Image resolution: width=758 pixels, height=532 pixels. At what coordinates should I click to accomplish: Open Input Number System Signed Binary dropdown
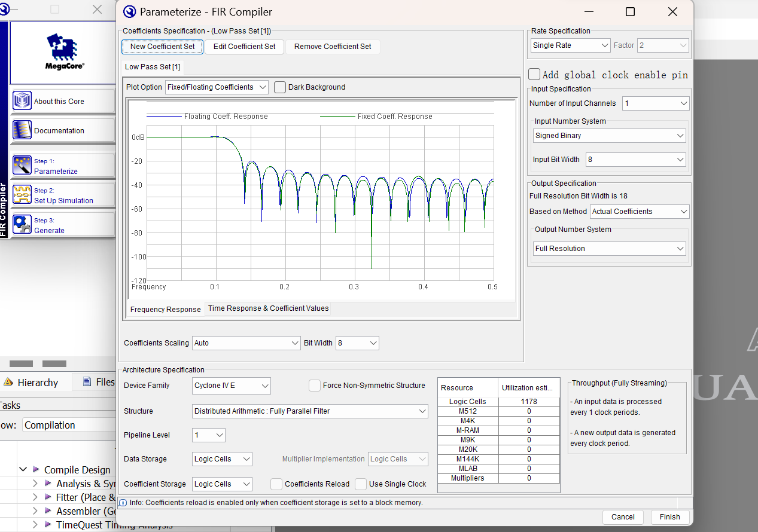[x=610, y=136]
